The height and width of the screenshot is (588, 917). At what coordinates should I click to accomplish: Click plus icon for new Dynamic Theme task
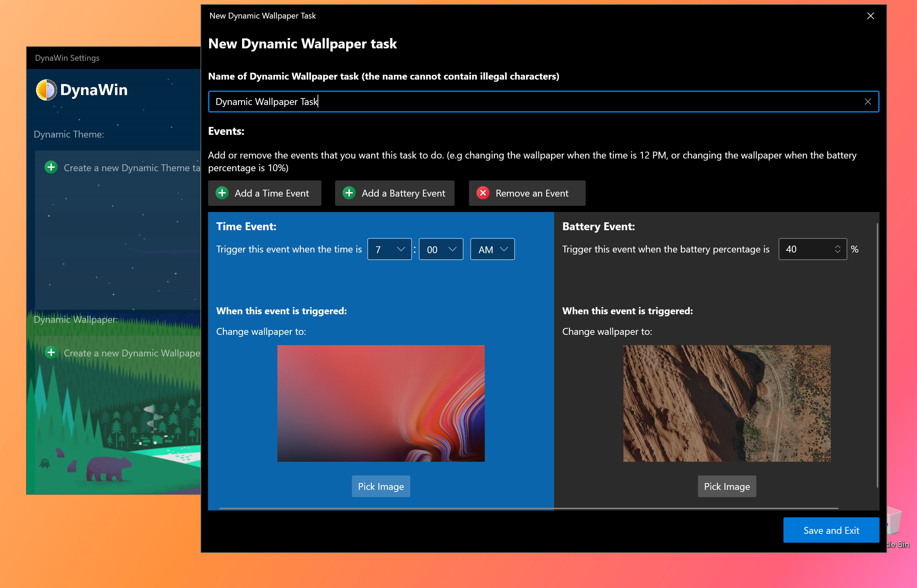pyautogui.click(x=51, y=167)
